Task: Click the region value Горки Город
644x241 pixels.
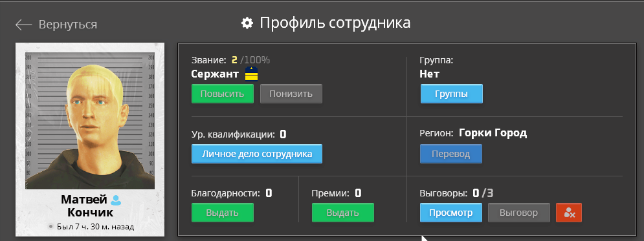Action: tap(493, 133)
